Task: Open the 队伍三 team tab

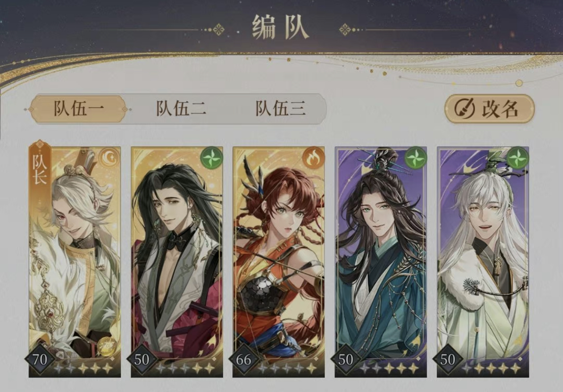Action: (x=281, y=109)
